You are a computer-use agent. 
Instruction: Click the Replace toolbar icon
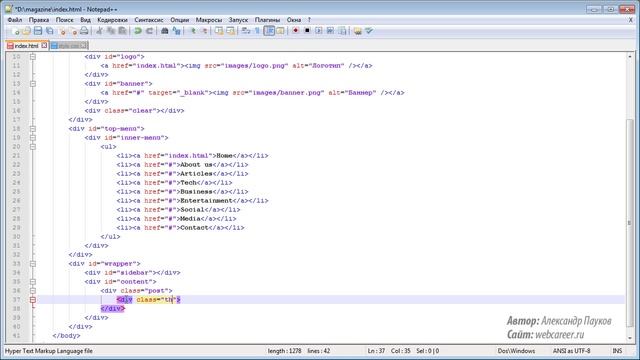point(176,31)
